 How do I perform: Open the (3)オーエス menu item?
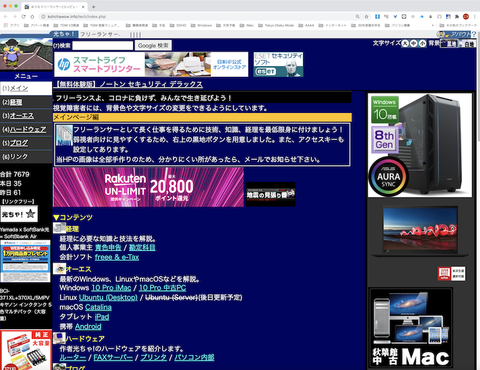[x=26, y=116]
